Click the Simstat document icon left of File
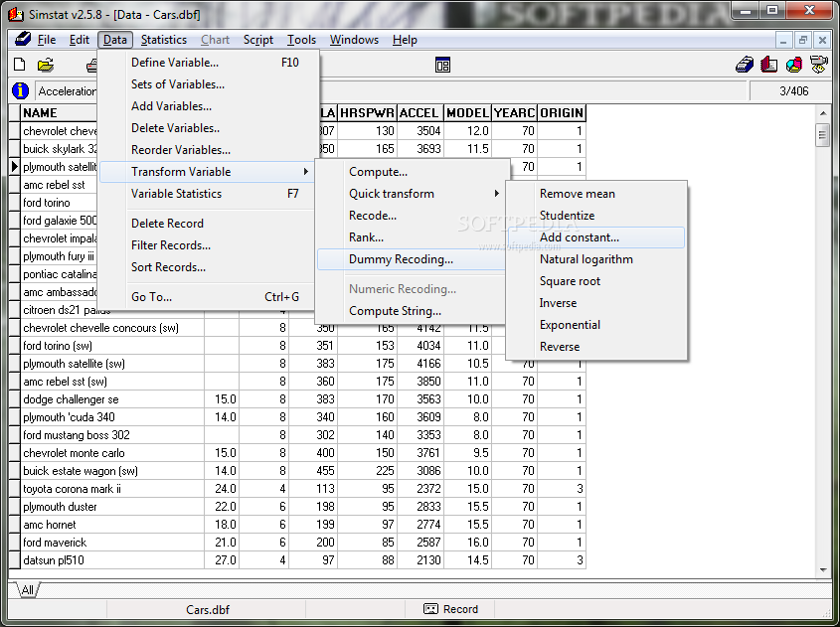 pos(23,39)
